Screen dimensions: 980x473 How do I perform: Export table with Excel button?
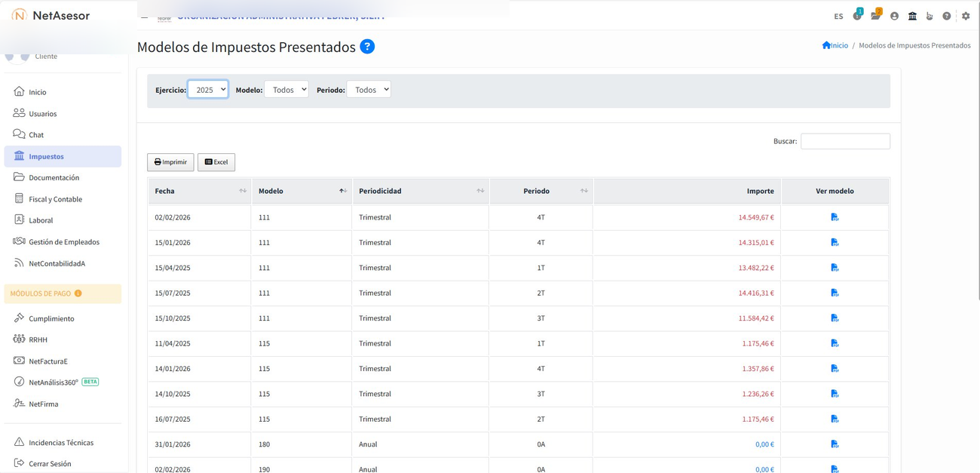pos(216,162)
